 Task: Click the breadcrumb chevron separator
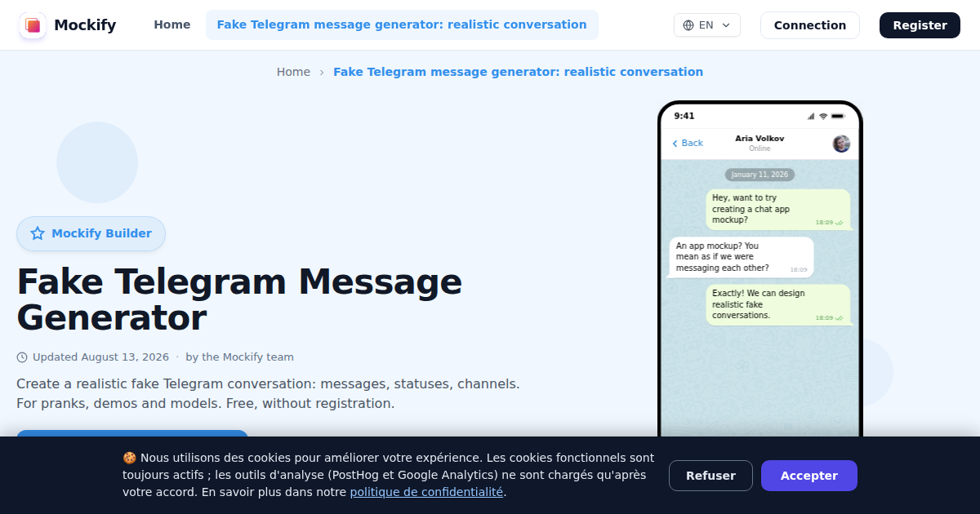coord(322,72)
